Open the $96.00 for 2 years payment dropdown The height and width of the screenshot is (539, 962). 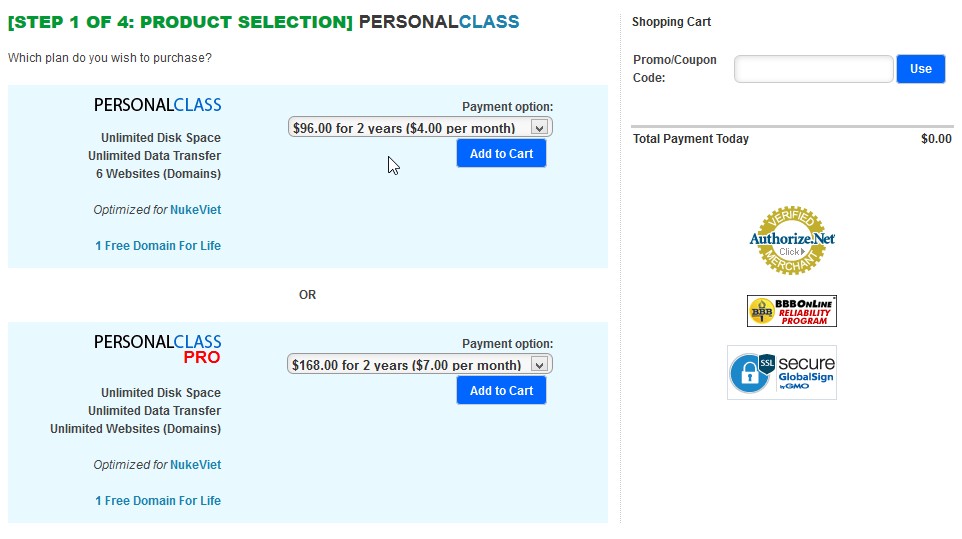[420, 128]
